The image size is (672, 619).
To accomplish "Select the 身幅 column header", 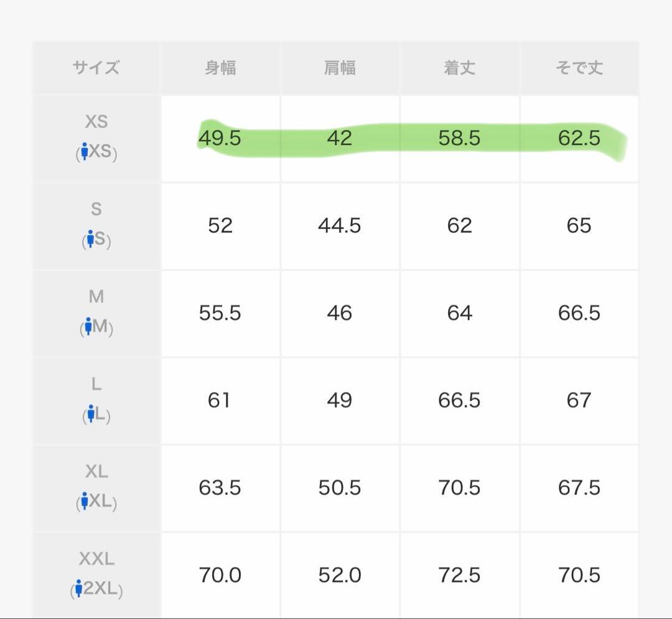I will coord(220,67).
